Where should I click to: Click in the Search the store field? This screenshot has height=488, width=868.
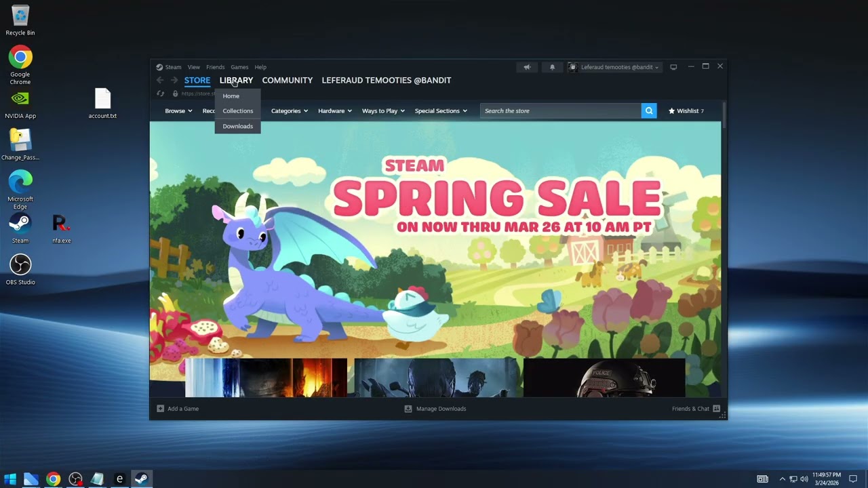pos(561,110)
